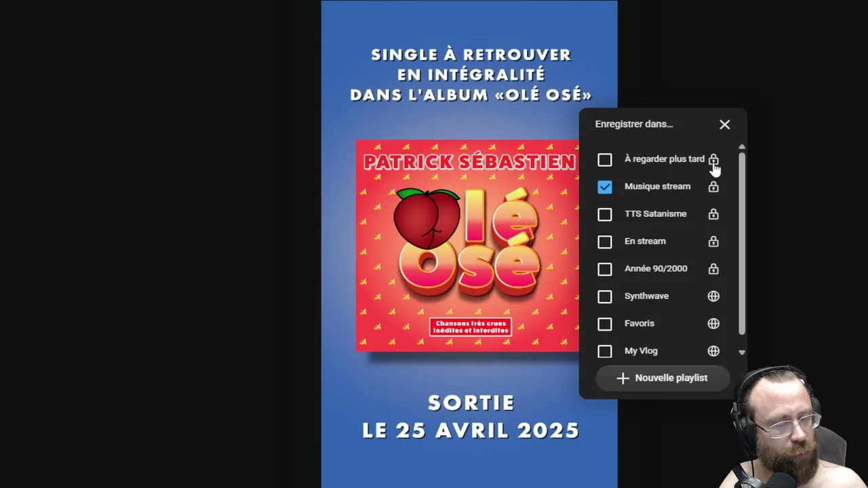Click the 'My Vlog' playlist name
Image resolution: width=868 pixels, height=488 pixels.
[641, 351]
